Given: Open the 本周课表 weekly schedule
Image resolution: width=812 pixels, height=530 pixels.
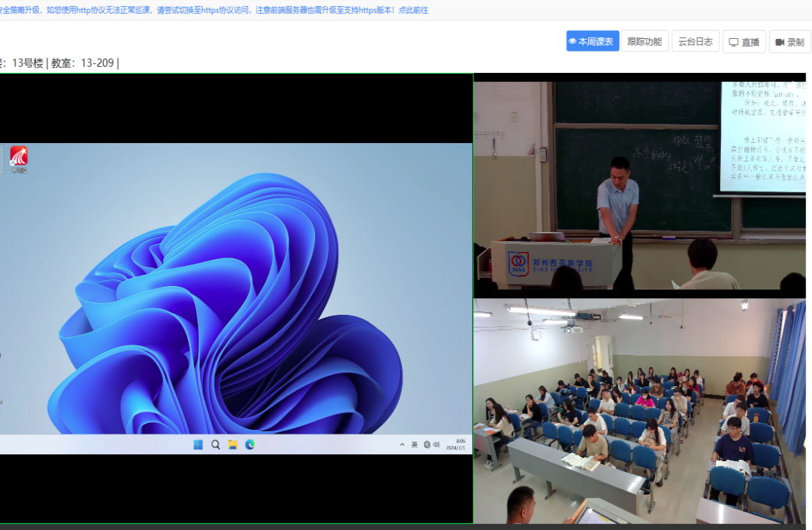Looking at the screenshot, I should click(592, 42).
